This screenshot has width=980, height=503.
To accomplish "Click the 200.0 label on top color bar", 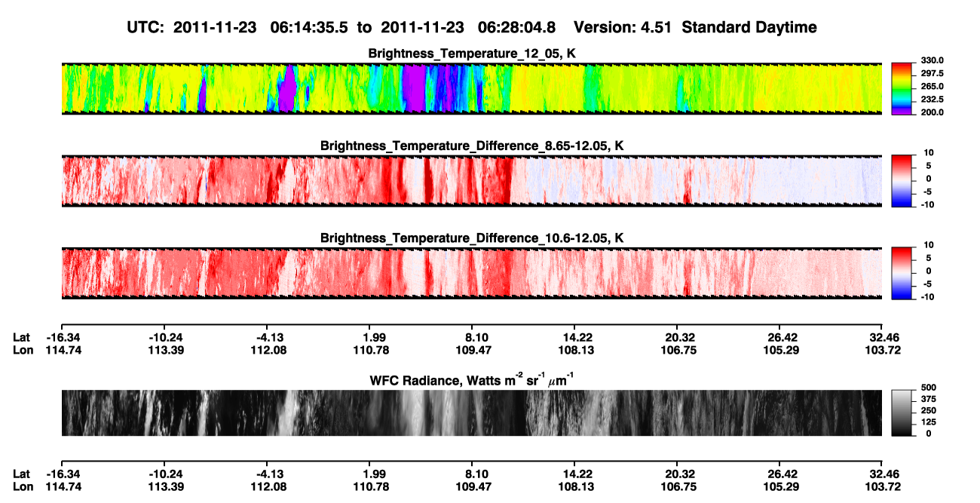I will 930,112.
